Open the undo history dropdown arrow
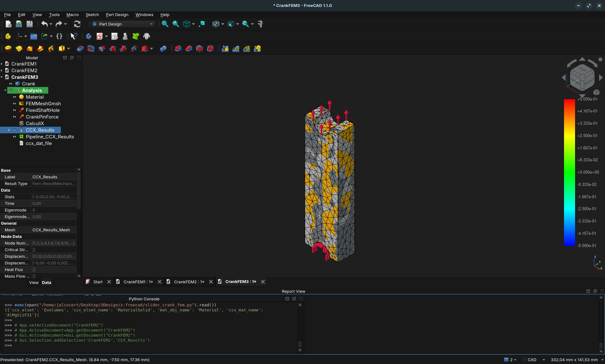This screenshot has height=364, width=605. [x=51, y=24]
